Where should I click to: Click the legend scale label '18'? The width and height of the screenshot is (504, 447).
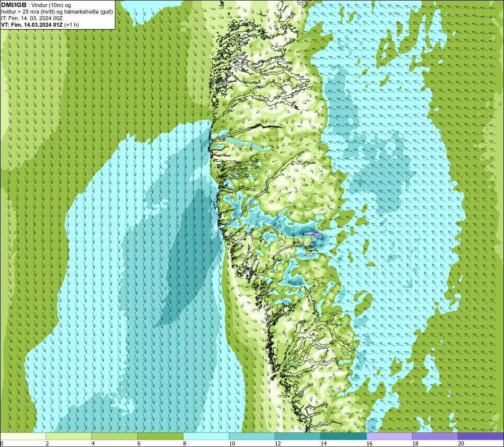point(415,443)
